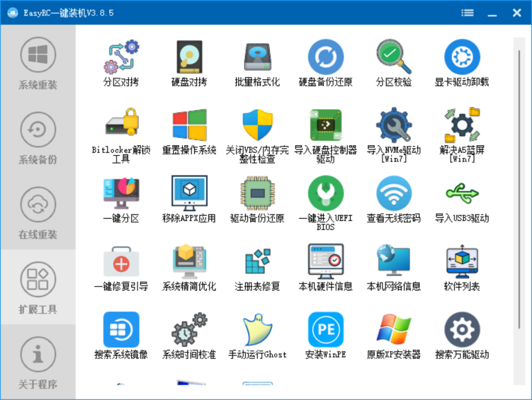Launch 搜索万能驱动 driver search
The height and width of the screenshot is (400, 532).
pyautogui.click(x=462, y=336)
